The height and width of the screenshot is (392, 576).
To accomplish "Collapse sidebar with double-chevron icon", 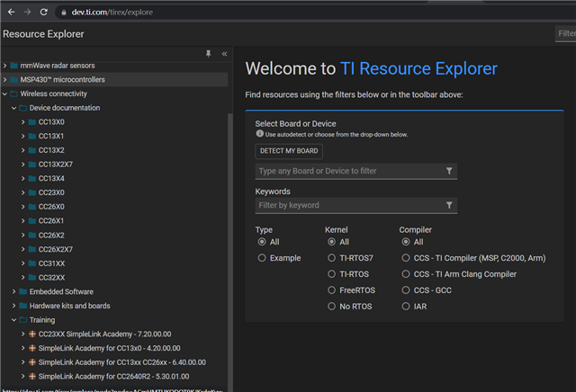I will point(224,54).
